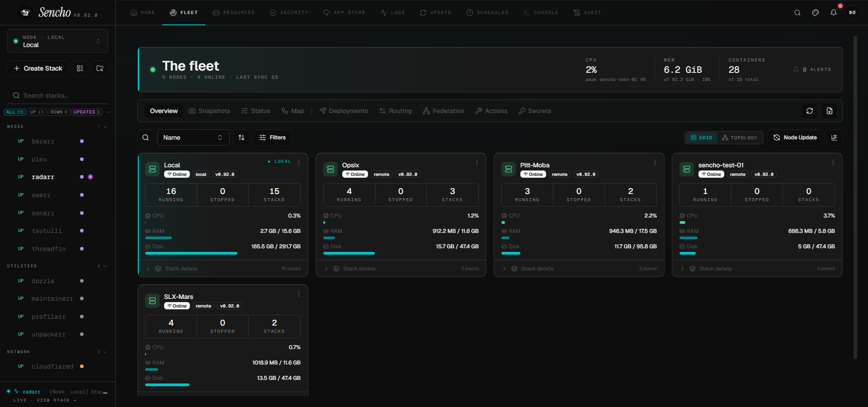Click the Local card Disk usage bar
This screenshot has height=407, width=868.
(x=223, y=253)
